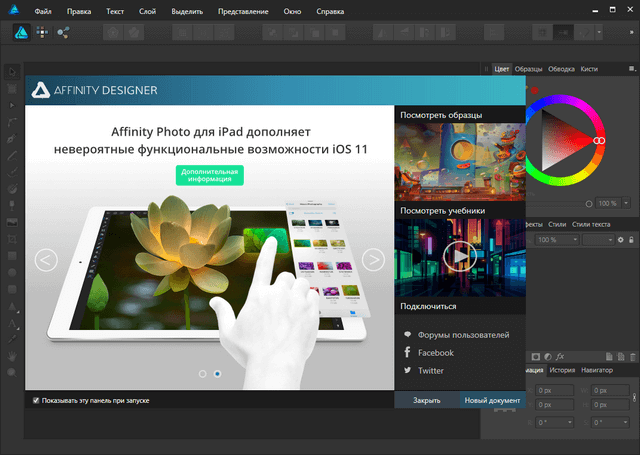Click the layer settings gear icon
This screenshot has height=455, width=640.
point(620,240)
